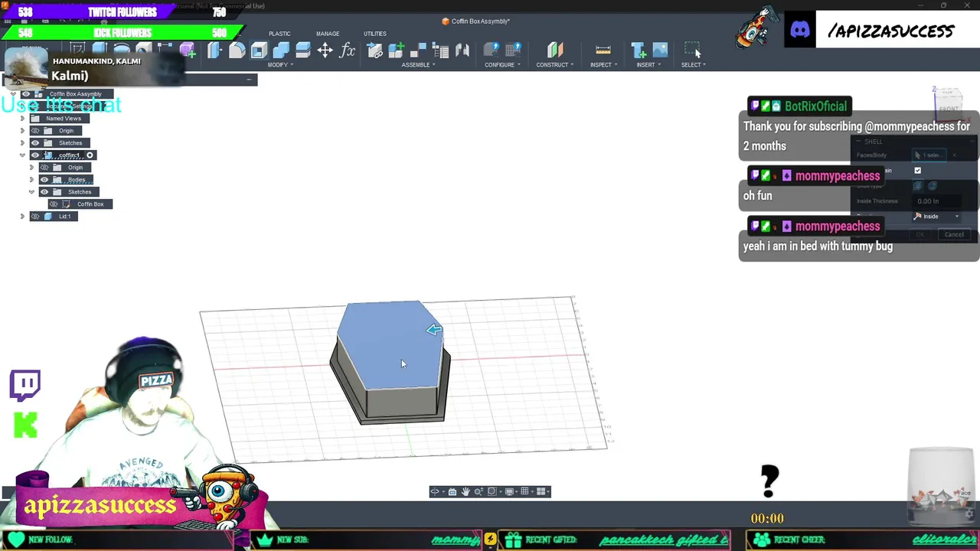Expand the top-level Sketches folder

(x=22, y=143)
